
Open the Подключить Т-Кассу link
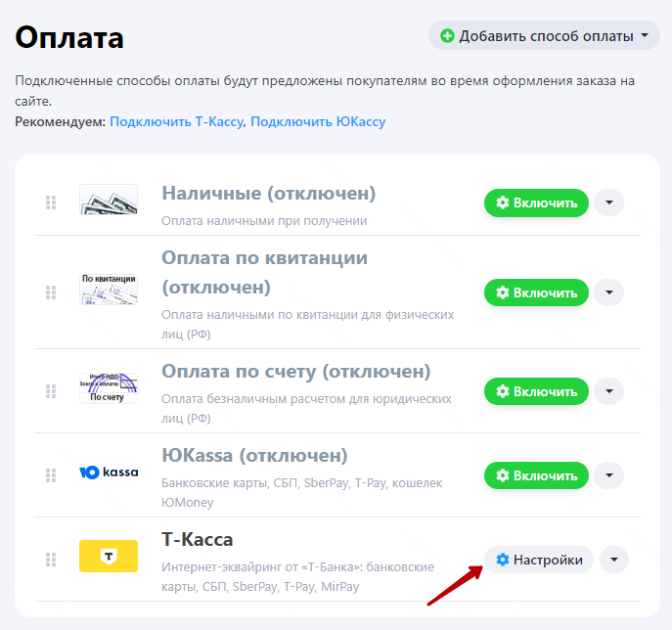pos(177,121)
